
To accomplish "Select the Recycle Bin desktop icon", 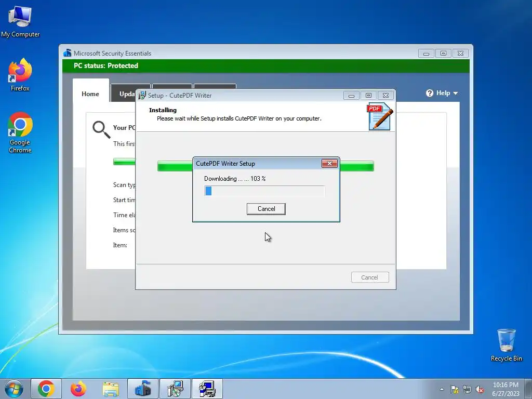I will click(506, 345).
